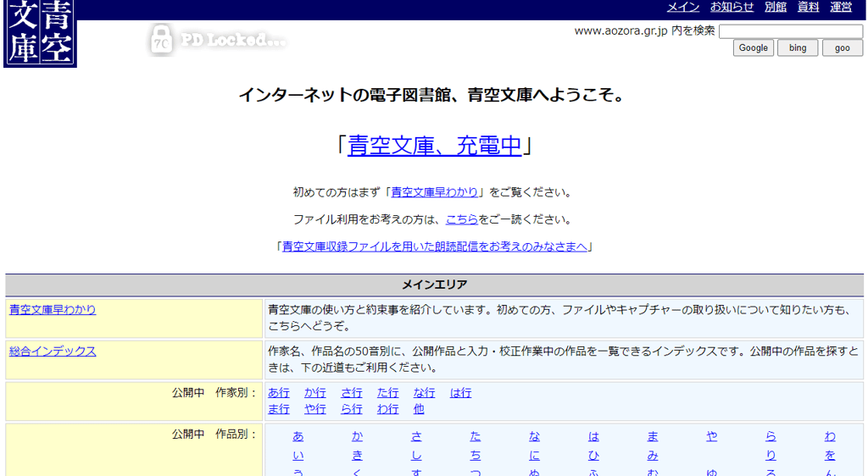Image resolution: width=868 pixels, height=476 pixels.
Task: Open 青空文庫早わかり in main area table
Action: tap(53, 310)
